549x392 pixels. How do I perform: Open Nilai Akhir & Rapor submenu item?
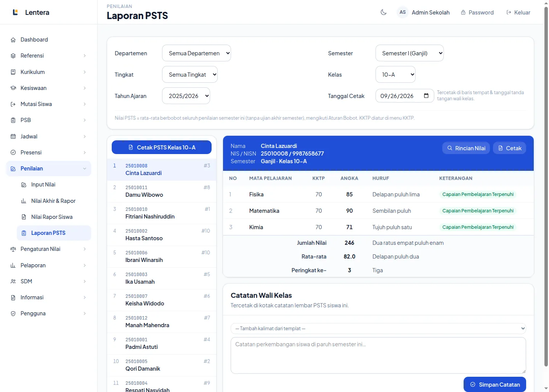coord(54,201)
